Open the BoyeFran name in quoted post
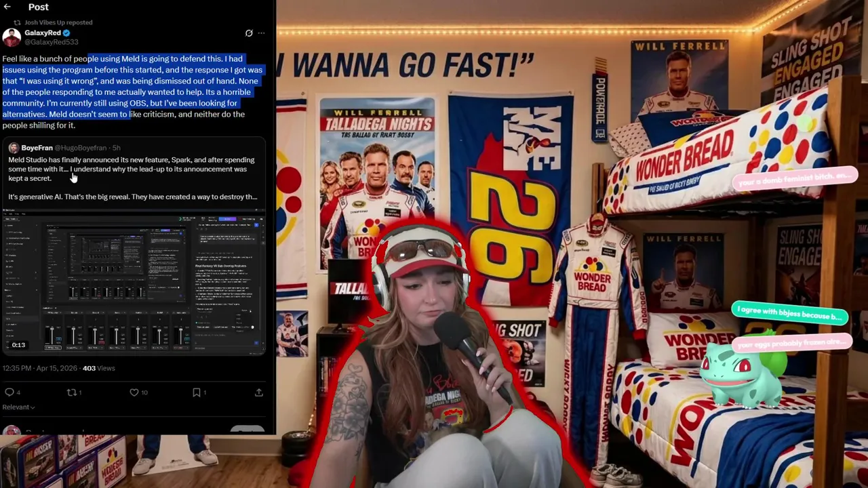 pos(37,148)
